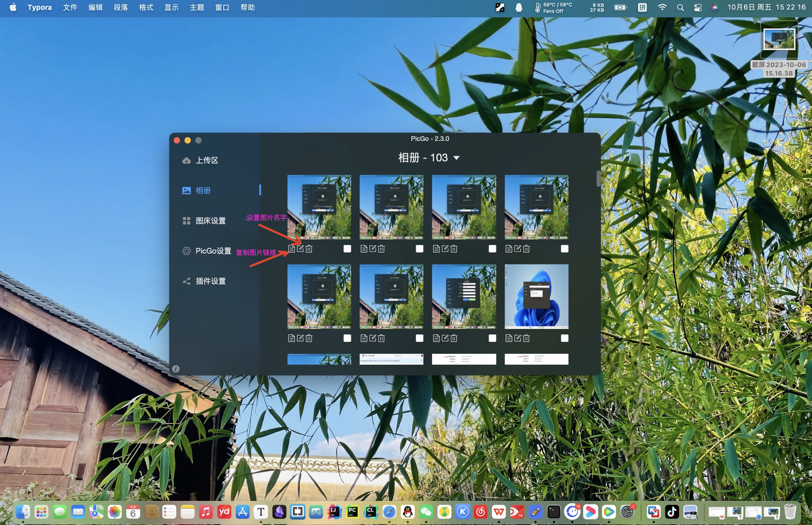
Task: Open the input method menu in menu bar
Action: (642, 7)
